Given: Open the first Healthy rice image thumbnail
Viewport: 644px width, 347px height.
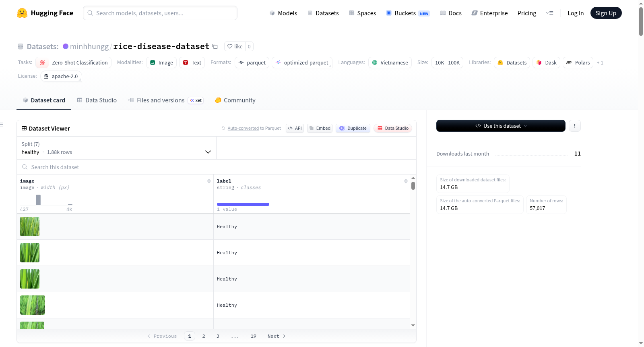Looking at the screenshot, I should coord(30,226).
